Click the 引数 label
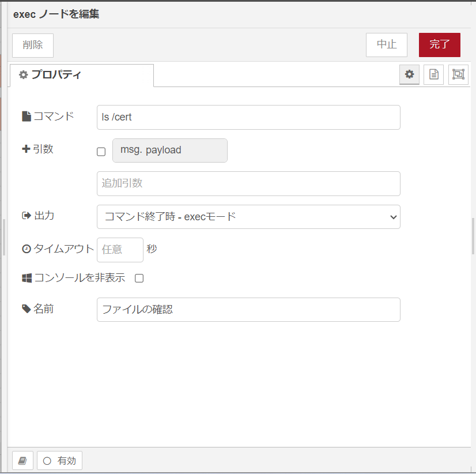The width and height of the screenshot is (476, 474). 37,149
